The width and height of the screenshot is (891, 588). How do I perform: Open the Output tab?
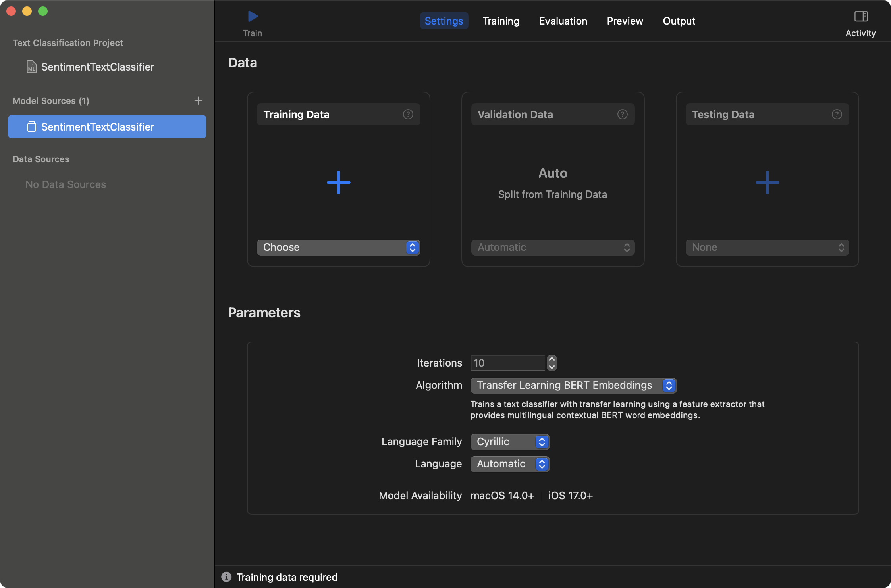679,21
